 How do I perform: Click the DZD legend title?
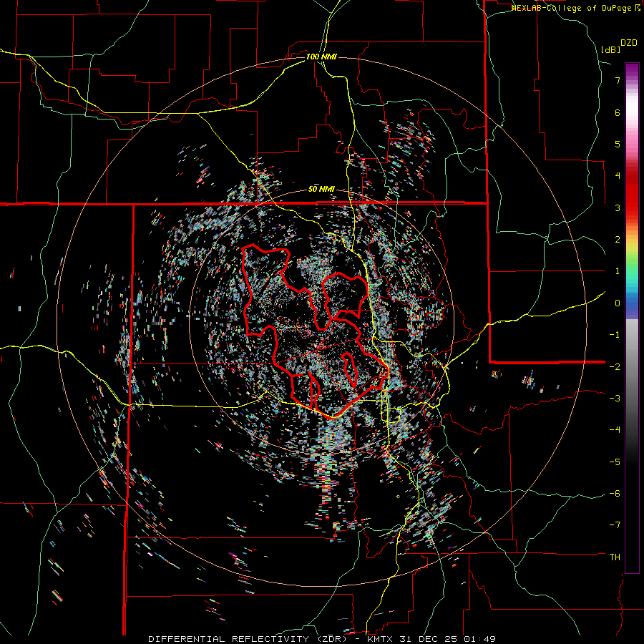point(629,43)
